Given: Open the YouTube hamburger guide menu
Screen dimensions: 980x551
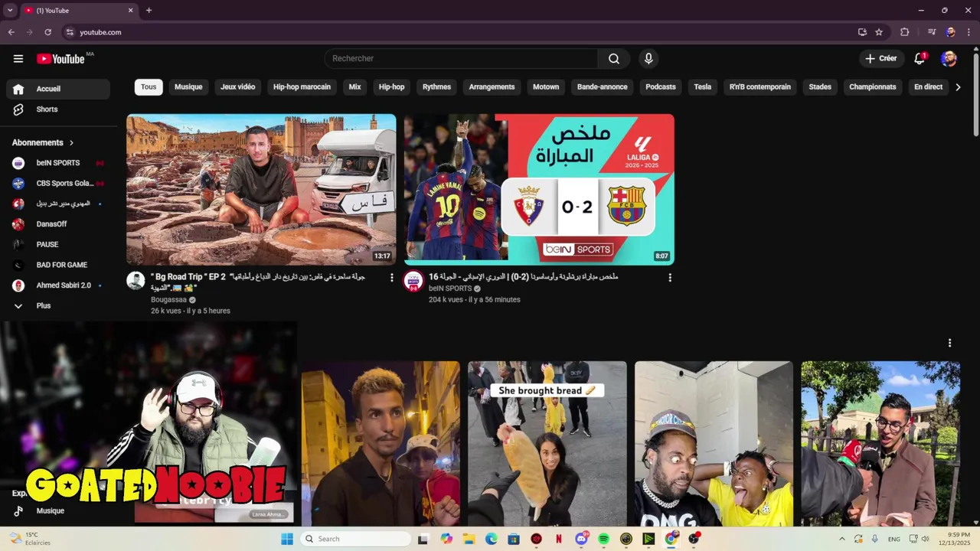Looking at the screenshot, I should coord(18,59).
